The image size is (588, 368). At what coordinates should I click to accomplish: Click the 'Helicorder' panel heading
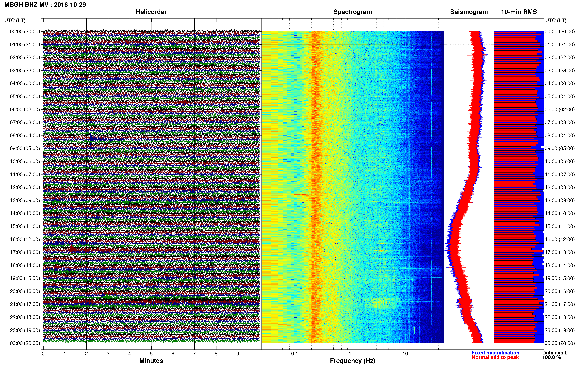151,12
